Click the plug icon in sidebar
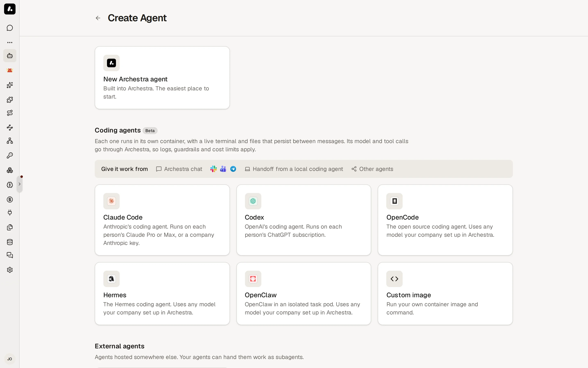Viewport: 588px width, 368px height. pyautogui.click(x=10, y=213)
